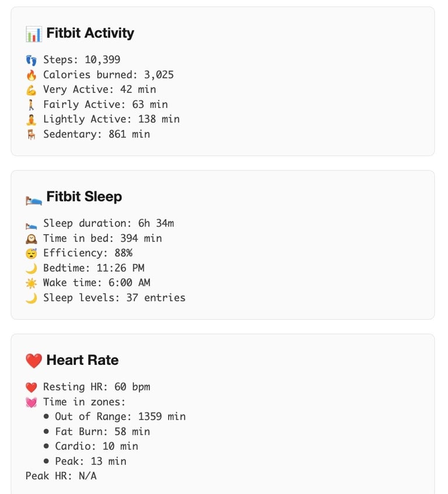Click the clock icon next to Time in bed
The height and width of the screenshot is (494, 448).
(31, 238)
